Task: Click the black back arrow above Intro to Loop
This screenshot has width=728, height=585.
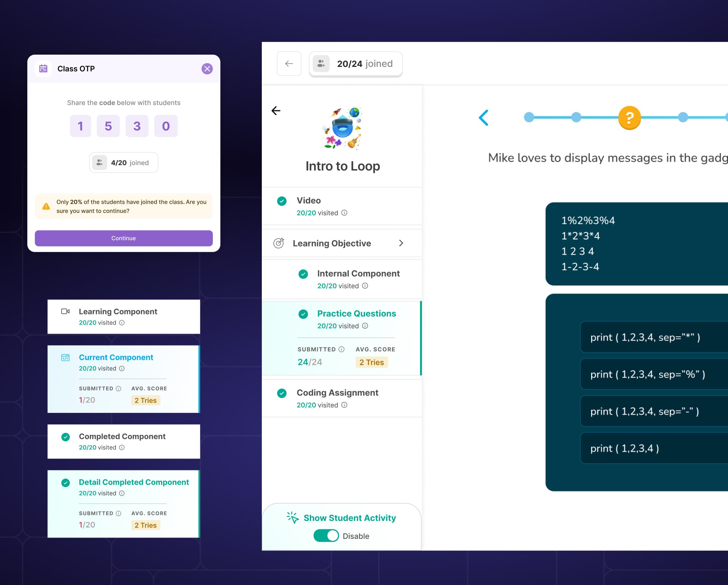Action: pyautogui.click(x=276, y=111)
